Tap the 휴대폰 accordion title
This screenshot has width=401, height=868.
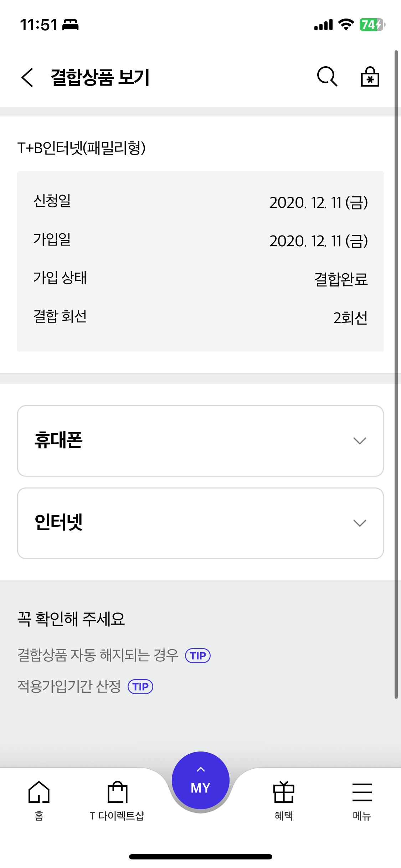tap(59, 440)
